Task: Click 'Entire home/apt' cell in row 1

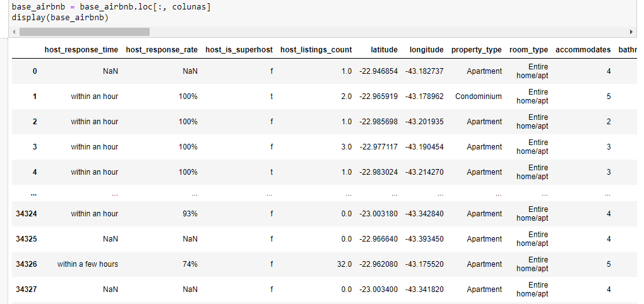Action: tap(532, 96)
